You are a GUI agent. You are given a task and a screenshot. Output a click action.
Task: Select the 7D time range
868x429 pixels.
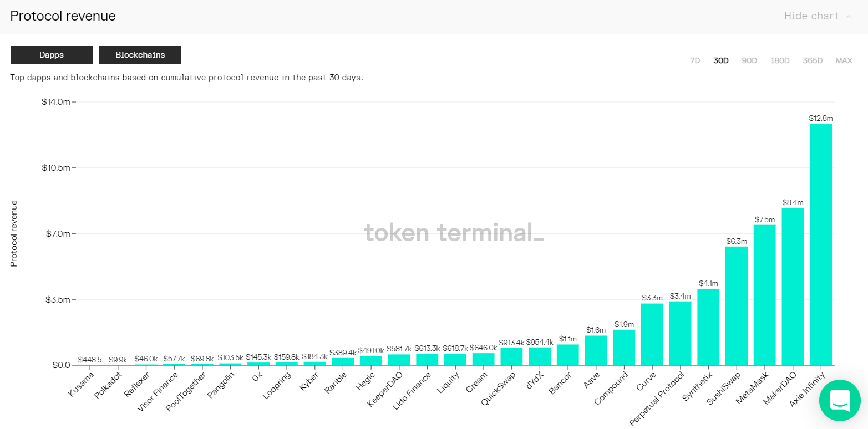pos(695,60)
